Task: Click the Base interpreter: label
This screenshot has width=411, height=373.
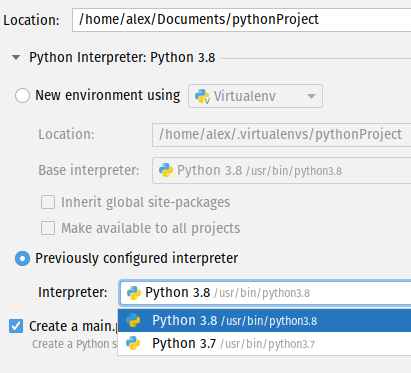Action: (x=89, y=171)
